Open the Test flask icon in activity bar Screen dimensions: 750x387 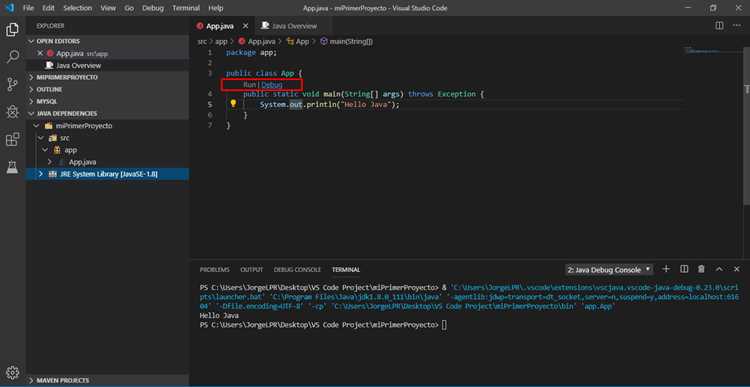pos(12,167)
